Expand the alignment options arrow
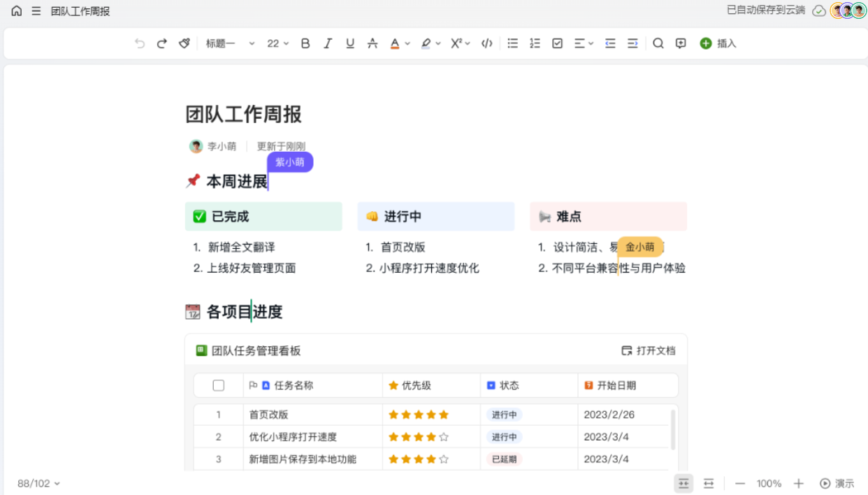 (x=591, y=43)
